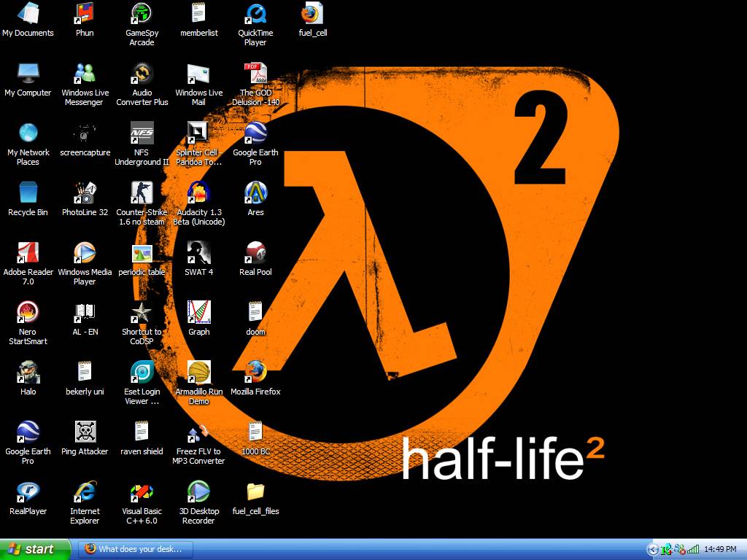
Task: Select The GOD Delusion PDF file
Action: [255, 74]
